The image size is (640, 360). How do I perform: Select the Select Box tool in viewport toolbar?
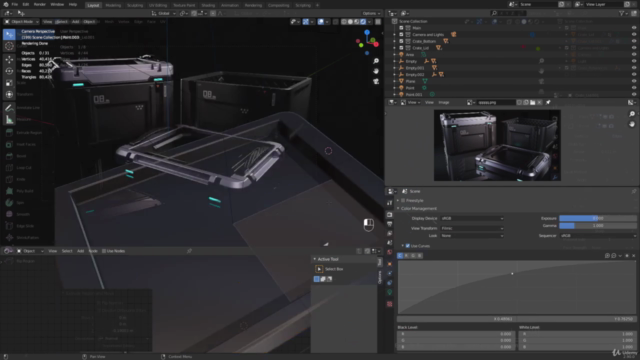tap(9, 34)
